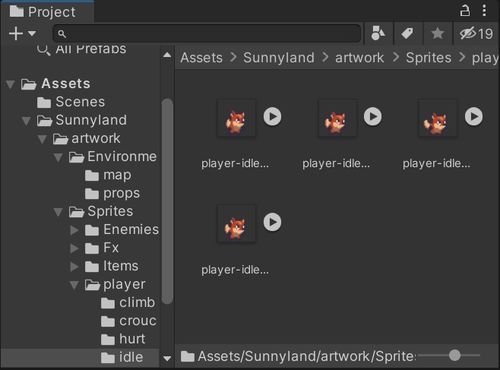Click the Search by Label tag icon
The width and height of the screenshot is (500, 370).
point(407,33)
